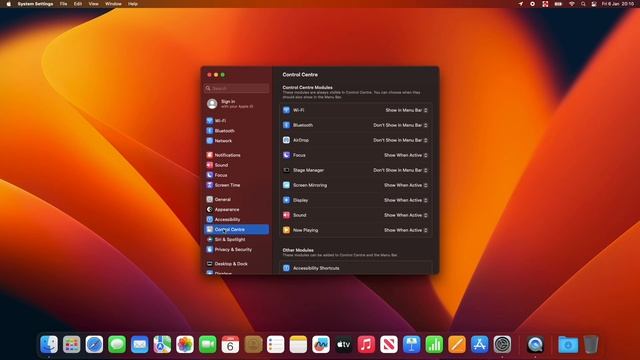Open Apple TV from the Dock
This screenshot has width=640, height=360.
pyautogui.click(x=344, y=344)
